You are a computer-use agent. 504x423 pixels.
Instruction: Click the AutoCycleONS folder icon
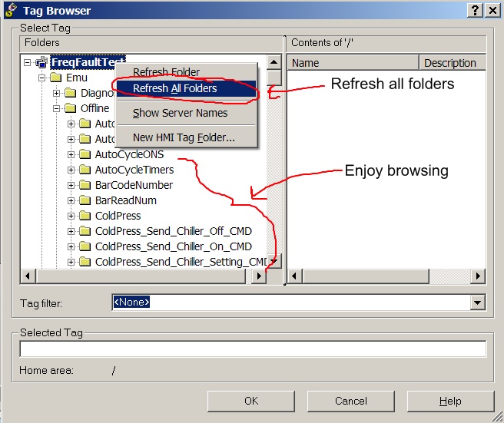(85, 154)
